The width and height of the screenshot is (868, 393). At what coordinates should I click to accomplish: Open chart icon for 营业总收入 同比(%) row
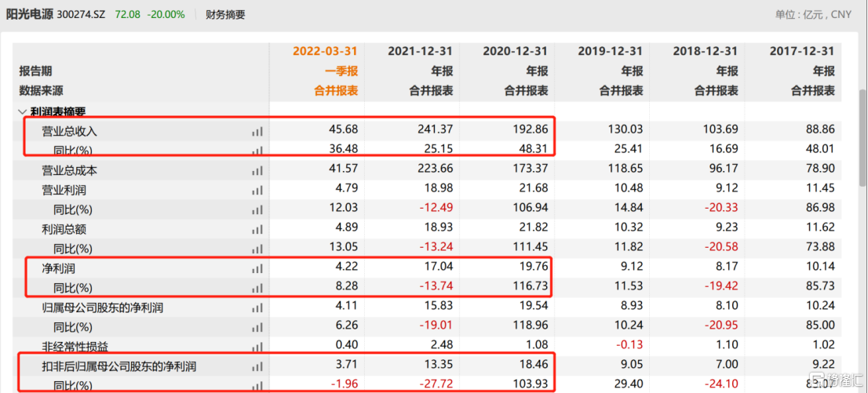[x=257, y=151]
